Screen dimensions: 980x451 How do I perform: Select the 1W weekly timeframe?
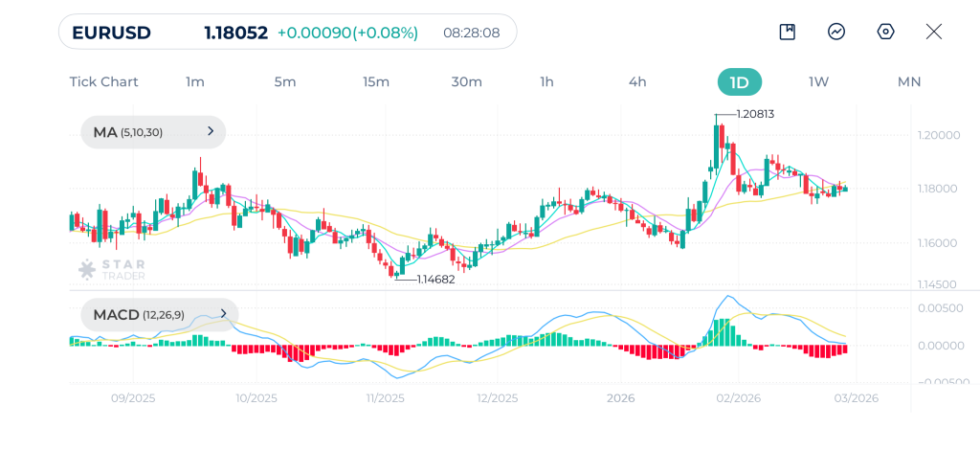click(x=818, y=81)
